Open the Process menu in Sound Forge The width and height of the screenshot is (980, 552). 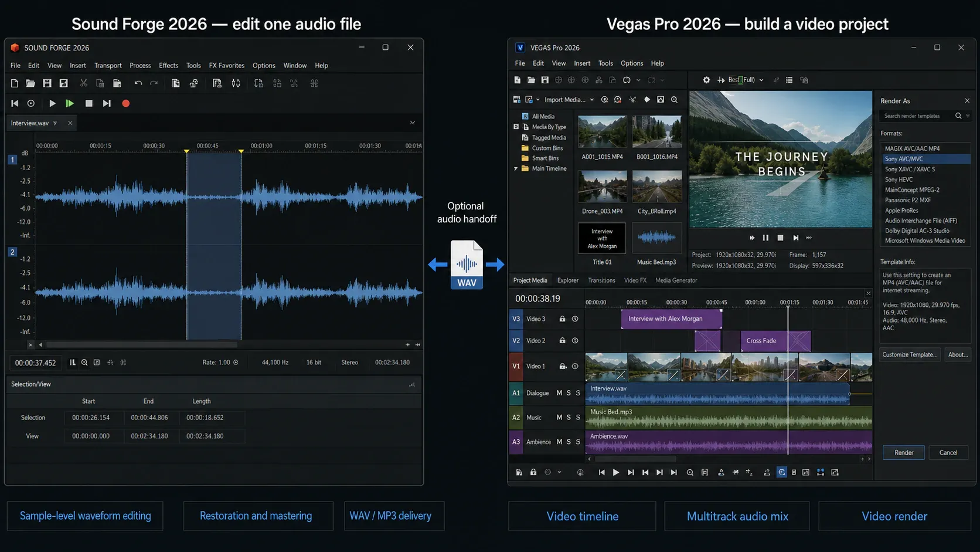(140, 66)
